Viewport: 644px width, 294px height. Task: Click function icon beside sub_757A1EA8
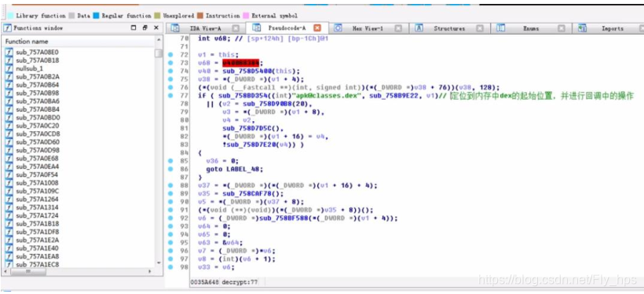(x=9, y=256)
